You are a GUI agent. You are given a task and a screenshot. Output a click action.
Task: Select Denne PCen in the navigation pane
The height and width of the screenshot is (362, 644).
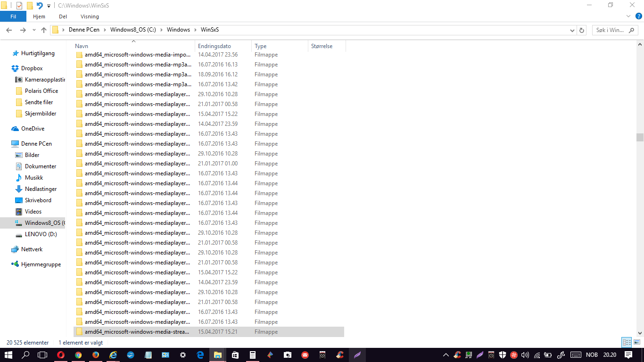(x=32, y=144)
